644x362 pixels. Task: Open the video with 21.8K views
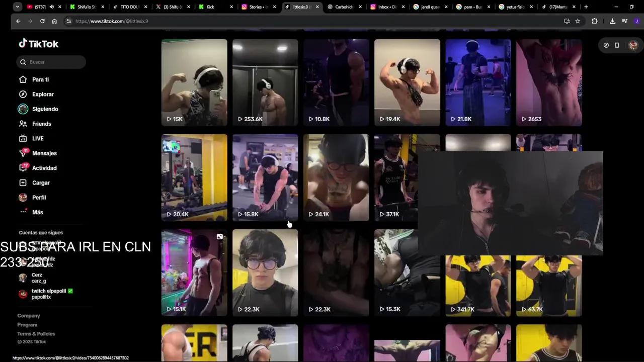point(478,82)
